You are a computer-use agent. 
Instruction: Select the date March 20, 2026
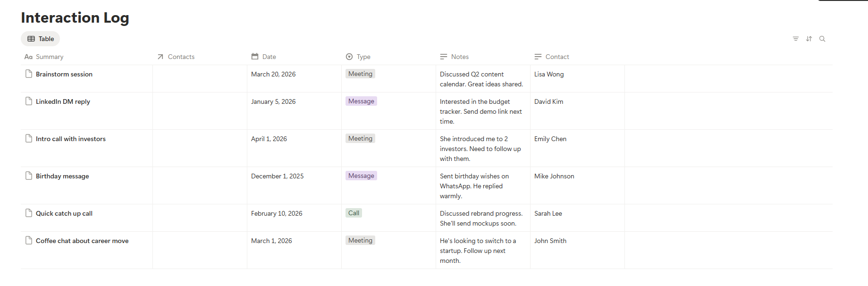coord(273,74)
